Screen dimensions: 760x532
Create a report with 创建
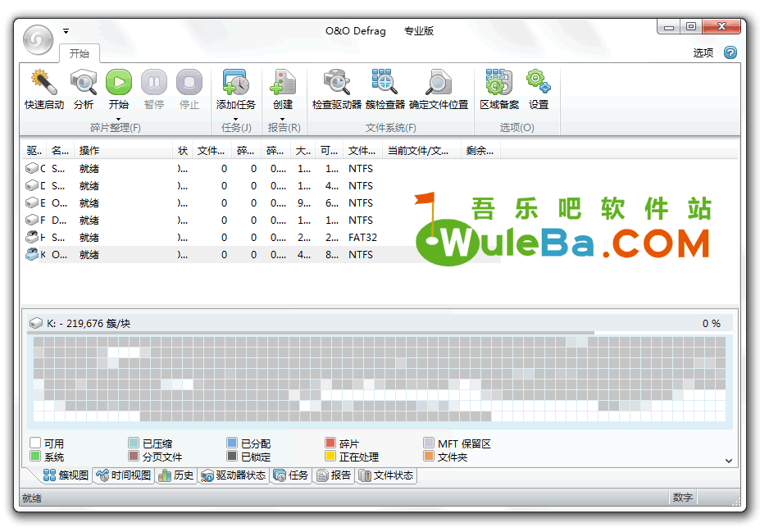coord(283,89)
